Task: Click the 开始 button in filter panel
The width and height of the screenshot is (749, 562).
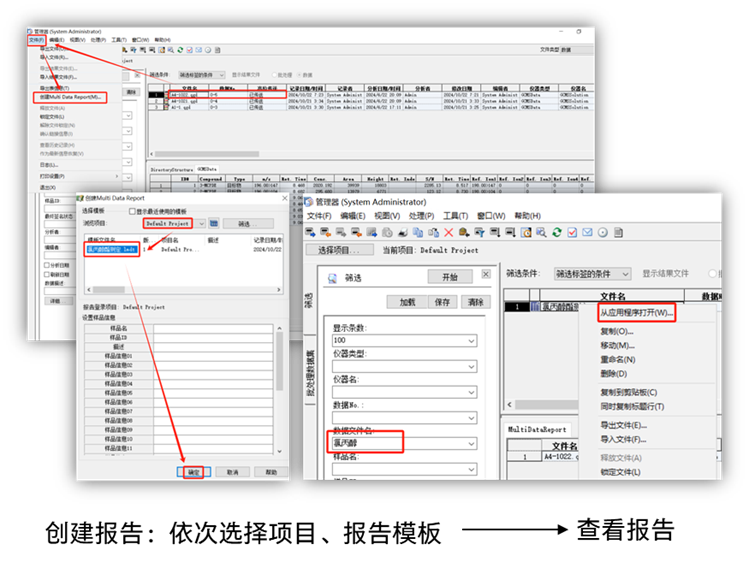Action: pyautogui.click(x=450, y=276)
